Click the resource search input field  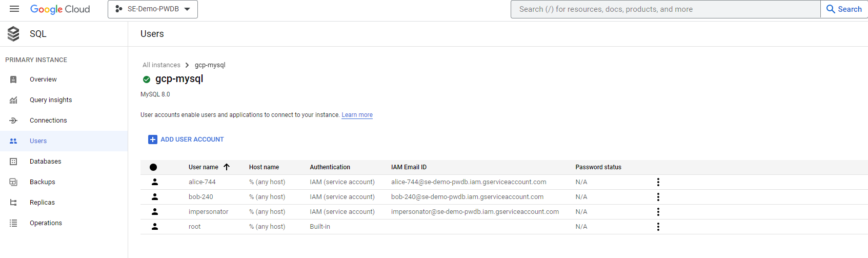pyautogui.click(x=665, y=9)
